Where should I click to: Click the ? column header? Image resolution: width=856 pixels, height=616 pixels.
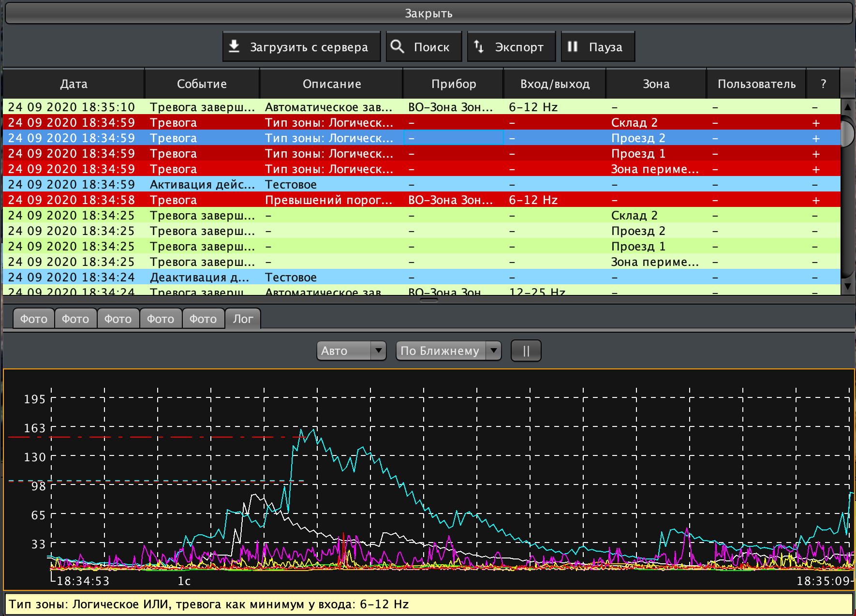click(823, 84)
